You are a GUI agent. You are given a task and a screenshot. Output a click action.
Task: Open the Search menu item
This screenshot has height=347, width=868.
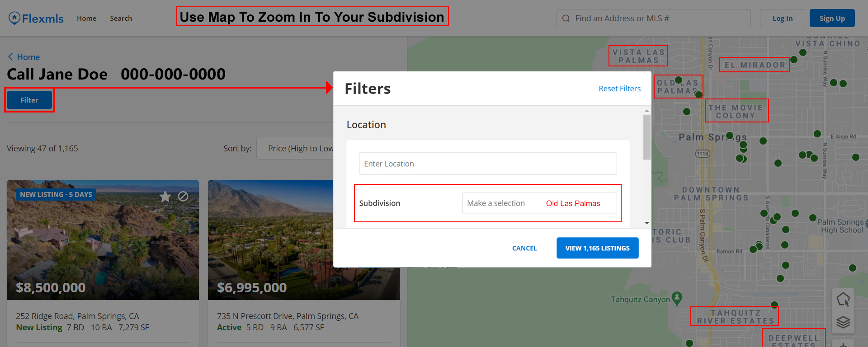[121, 19]
